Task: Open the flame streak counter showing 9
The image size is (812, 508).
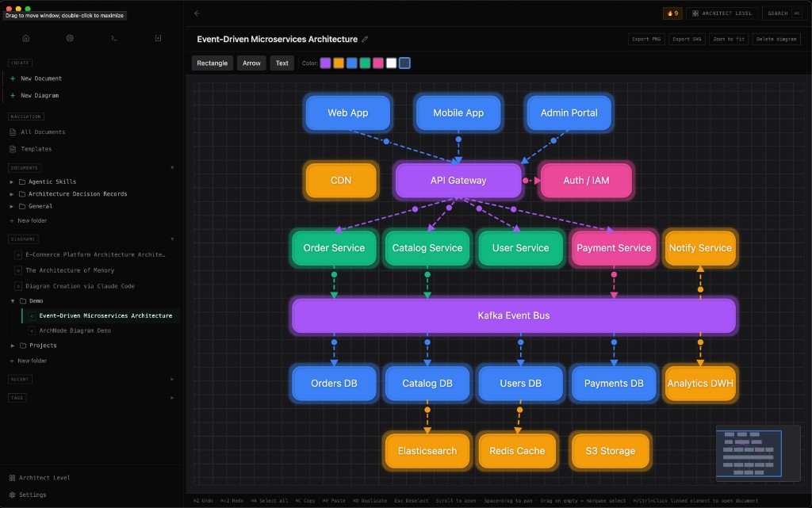Action: [672, 13]
